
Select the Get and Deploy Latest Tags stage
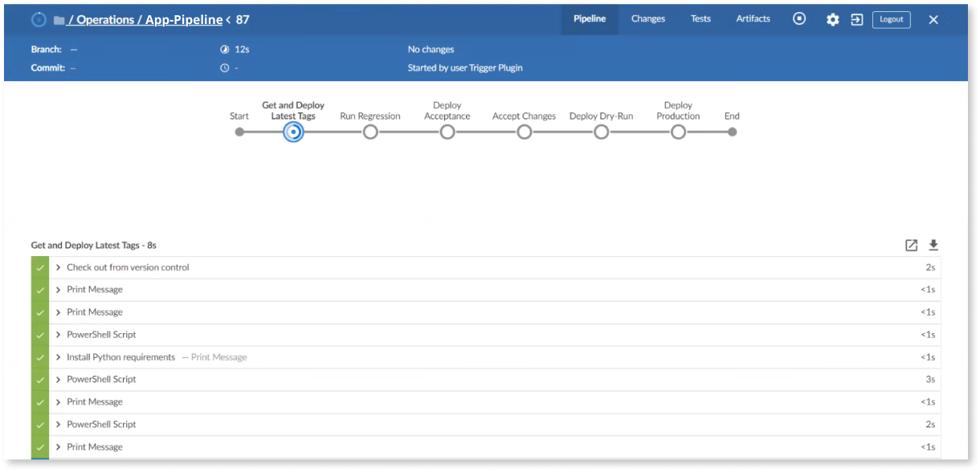point(294,132)
